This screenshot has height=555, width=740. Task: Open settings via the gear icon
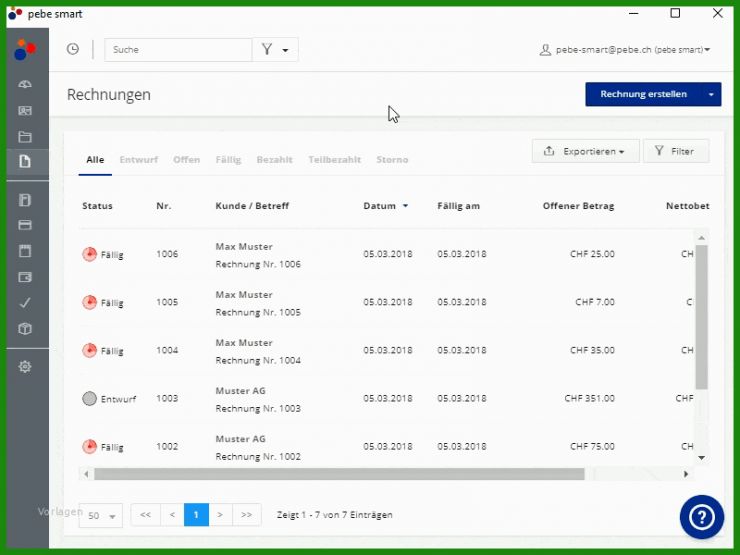(x=25, y=367)
